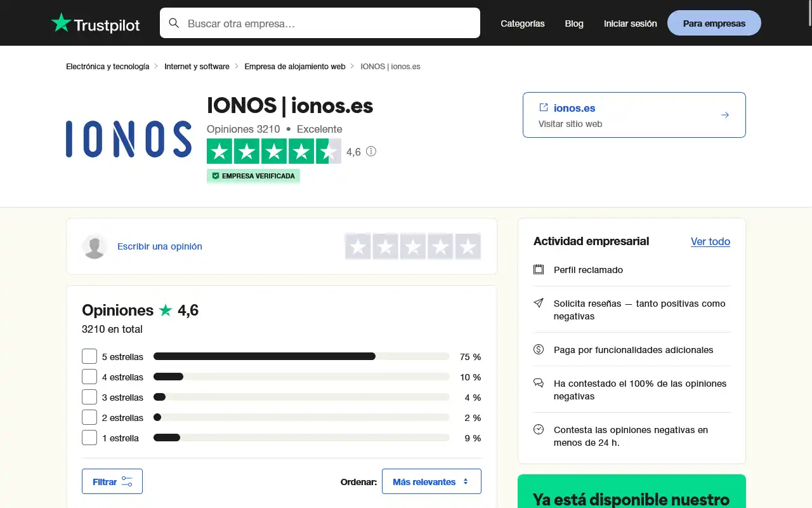This screenshot has width=812, height=508.
Task: Click the calendar icon next to Perfil reclamado
Action: (539, 269)
